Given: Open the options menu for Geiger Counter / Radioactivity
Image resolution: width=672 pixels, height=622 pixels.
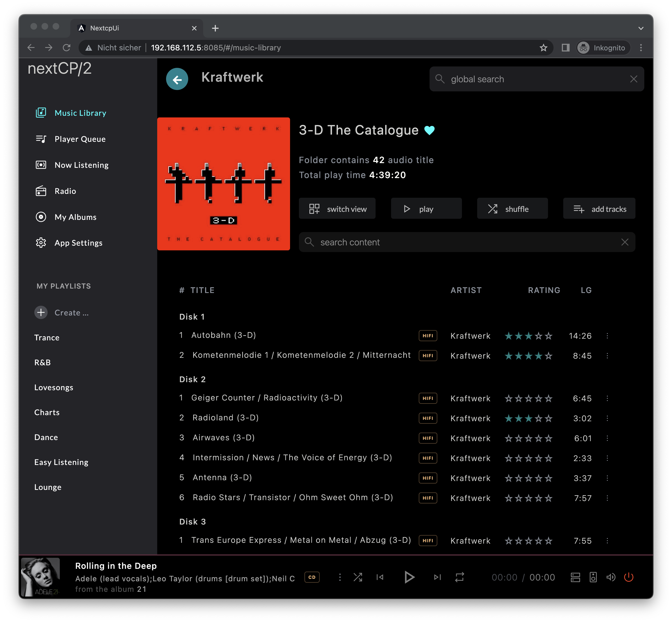Looking at the screenshot, I should [x=607, y=398].
